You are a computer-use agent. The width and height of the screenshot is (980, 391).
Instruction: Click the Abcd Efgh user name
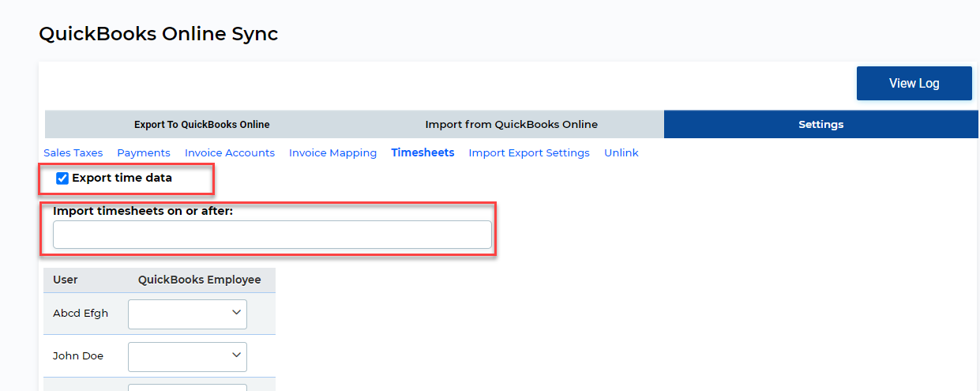click(x=81, y=314)
